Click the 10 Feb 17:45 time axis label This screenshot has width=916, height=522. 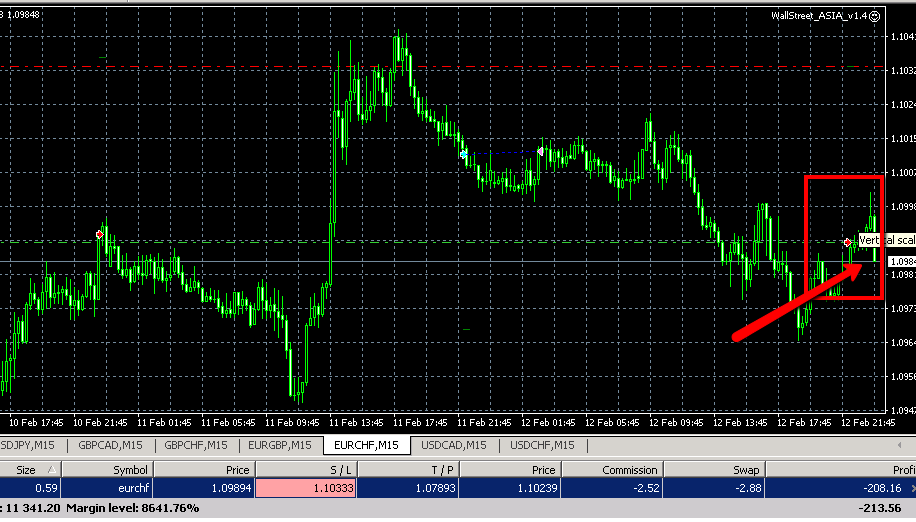pyautogui.click(x=36, y=423)
